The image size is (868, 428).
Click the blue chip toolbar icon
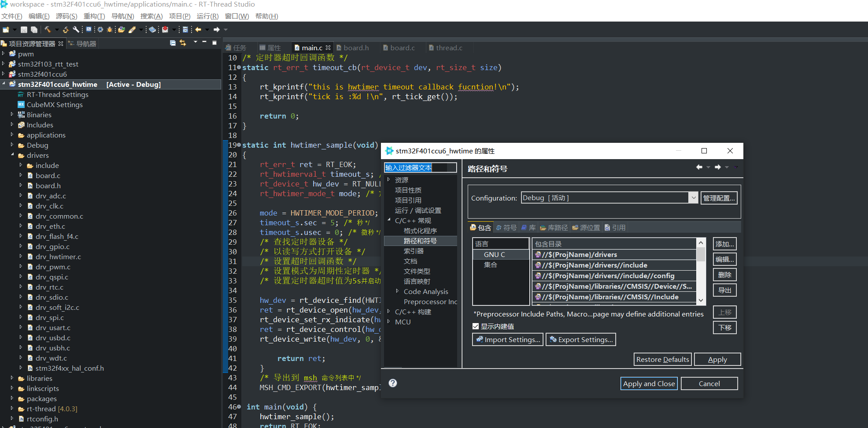[152, 30]
